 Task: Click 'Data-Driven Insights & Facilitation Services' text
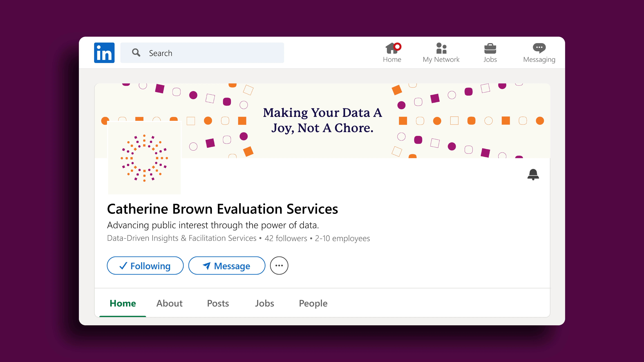tap(182, 238)
